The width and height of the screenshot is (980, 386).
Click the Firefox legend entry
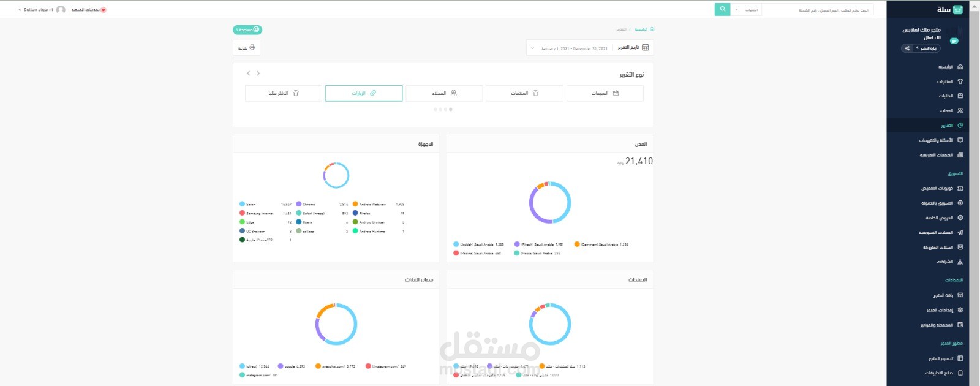coord(379,213)
